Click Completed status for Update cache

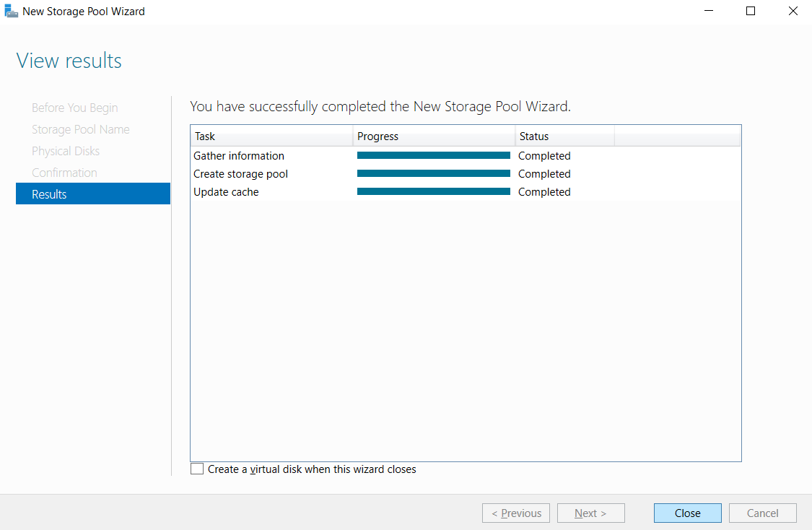click(x=544, y=191)
